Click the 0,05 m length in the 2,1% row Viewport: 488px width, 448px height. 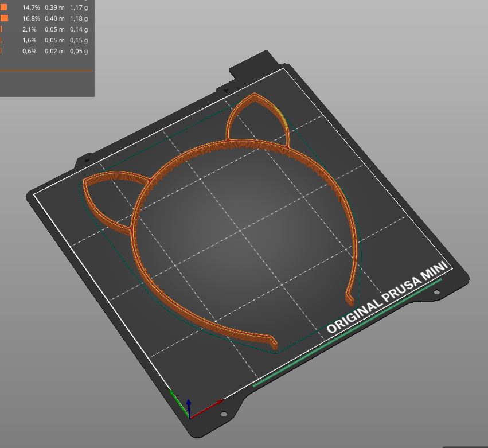(55, 29)
